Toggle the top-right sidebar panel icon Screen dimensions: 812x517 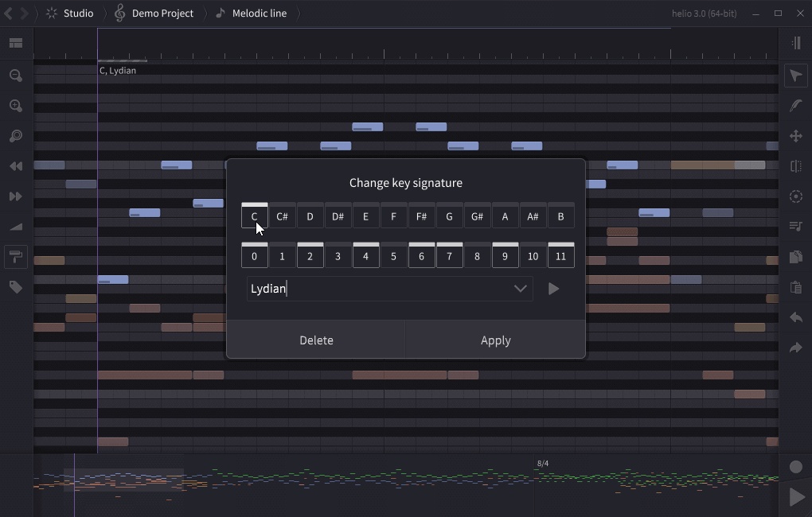(796, 43)
